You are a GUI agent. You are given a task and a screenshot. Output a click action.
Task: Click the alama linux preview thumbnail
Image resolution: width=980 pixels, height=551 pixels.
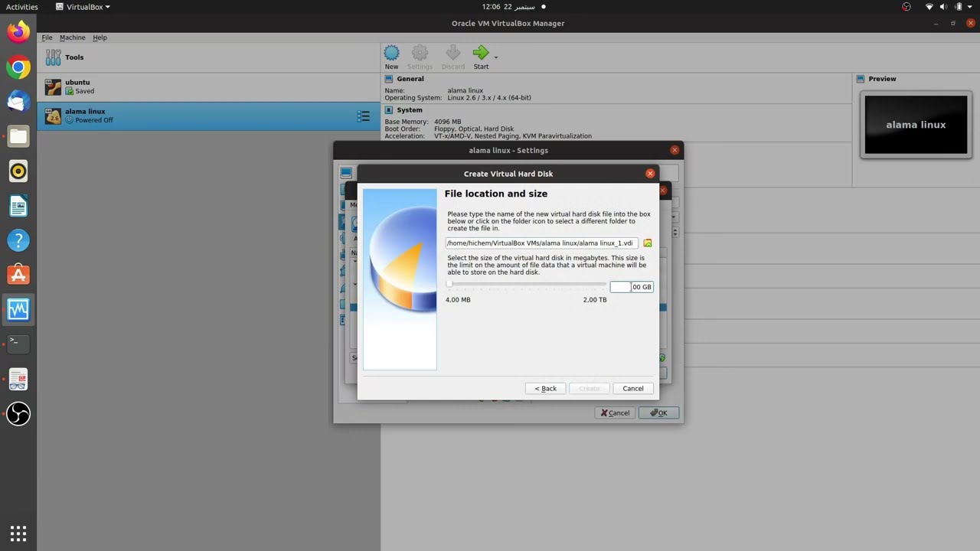pyautogui.click(x=916, y=125)
